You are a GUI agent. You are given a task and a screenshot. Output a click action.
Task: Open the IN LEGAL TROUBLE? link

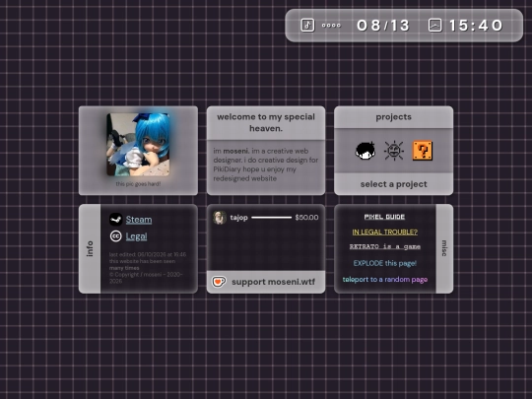(x=385, y=233)
